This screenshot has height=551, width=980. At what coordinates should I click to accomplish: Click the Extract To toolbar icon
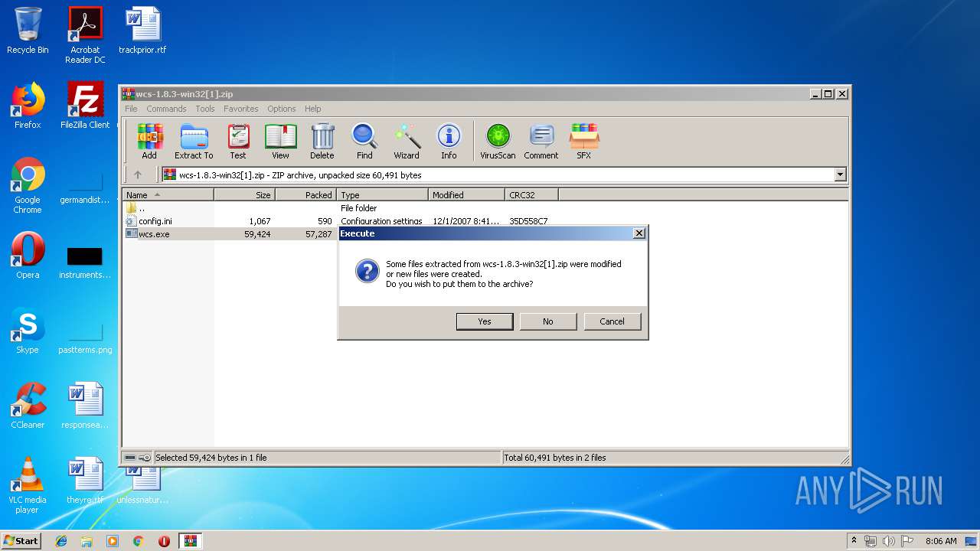click(x=194, y=142)
